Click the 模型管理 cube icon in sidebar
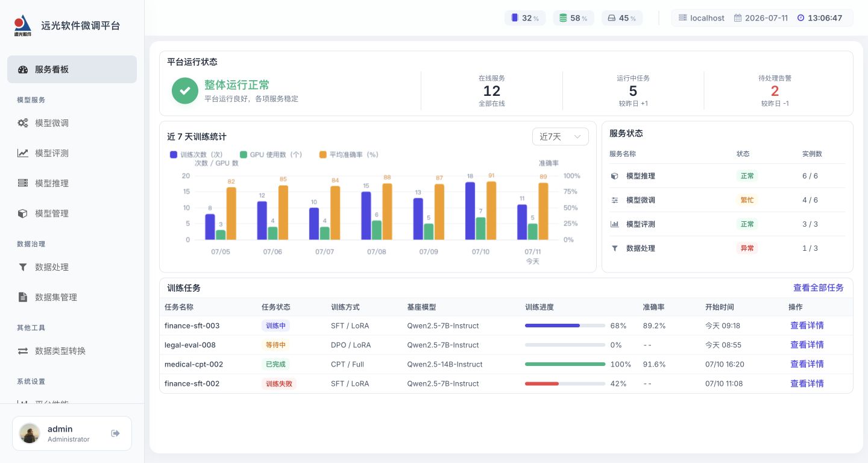Viewport: 868px width, 463px height. click(23, 213)
